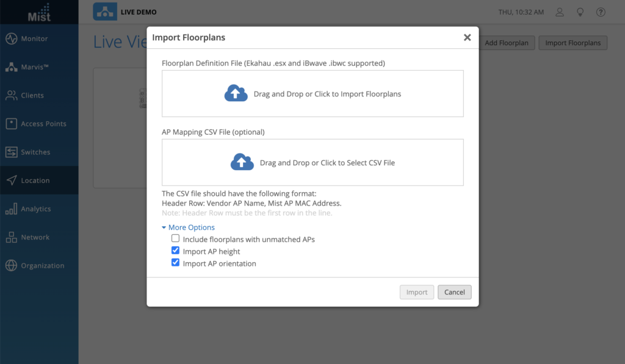Viewport: 625px width, 364px height.
Task: Click the Clients people icon
Action: click(11, 95)
